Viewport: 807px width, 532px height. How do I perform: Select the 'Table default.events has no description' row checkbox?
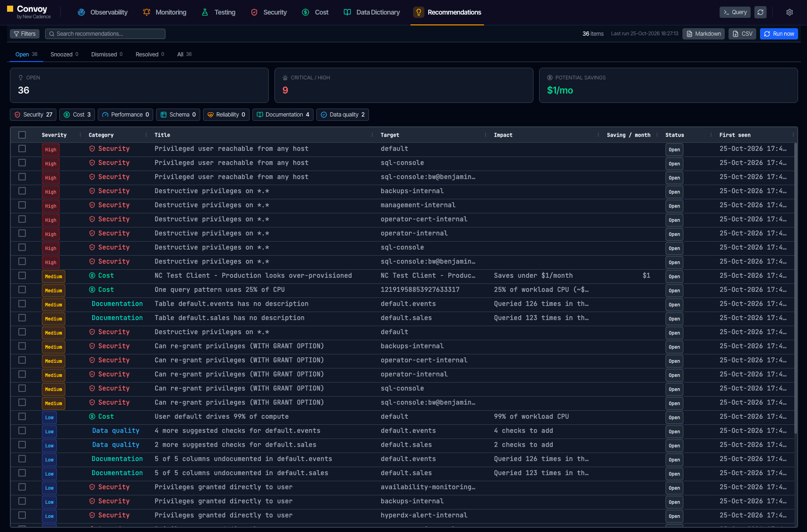(x=22, y=304)
